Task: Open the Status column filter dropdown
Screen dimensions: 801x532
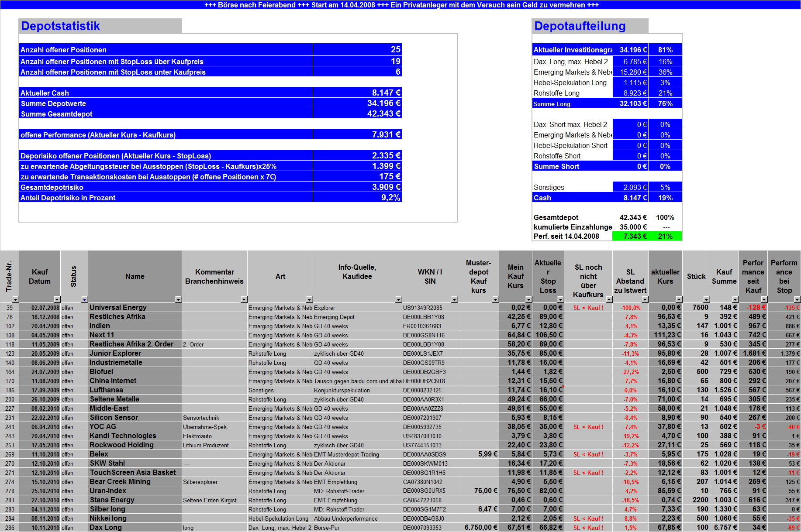Action: click(x=84, y=299)
